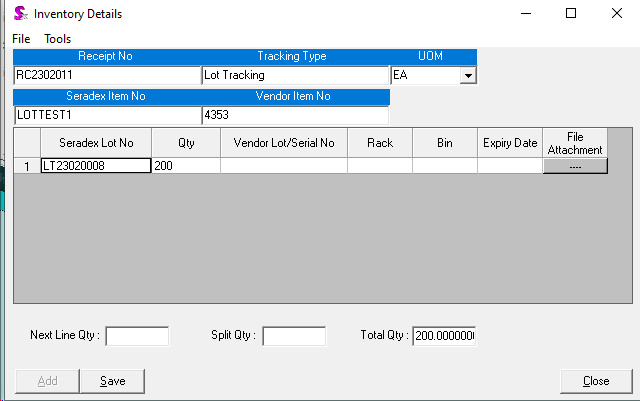Select the Seradex Lot No cell LT23020008
Viewport: 640px width, 401px height.
pyautogui.click(x=95, y=166)
